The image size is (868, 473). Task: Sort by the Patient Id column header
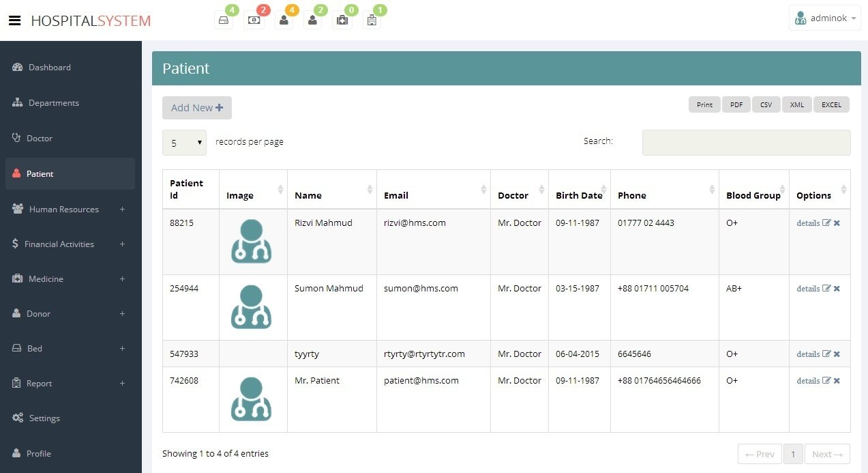(x=191, y=190)
